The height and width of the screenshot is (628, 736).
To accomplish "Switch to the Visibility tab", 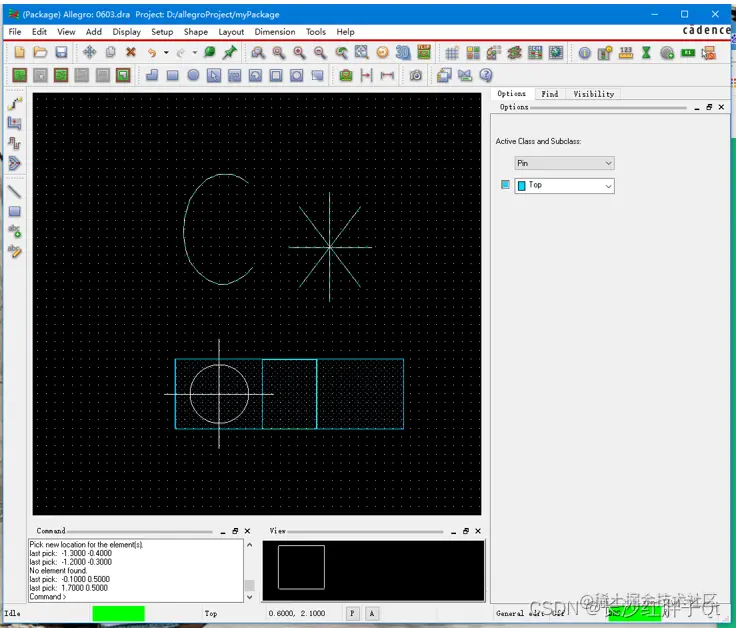I will (x=593, y=94).
